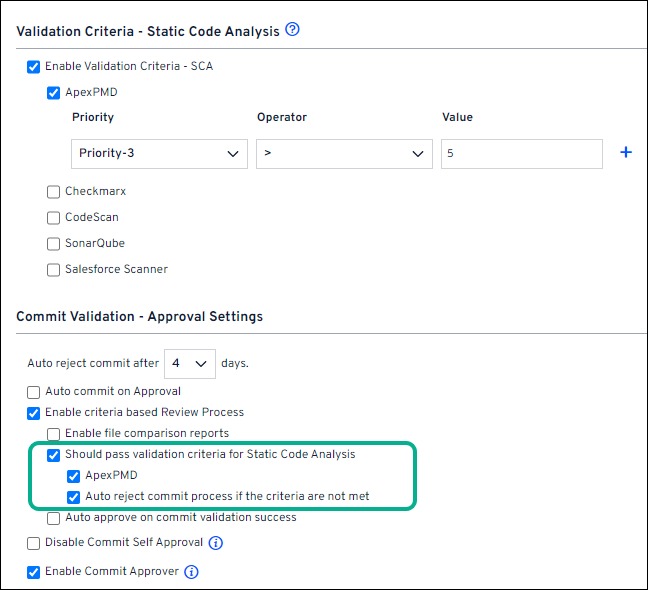
Task: Check the SonarQube option
Action: [54, 243]
